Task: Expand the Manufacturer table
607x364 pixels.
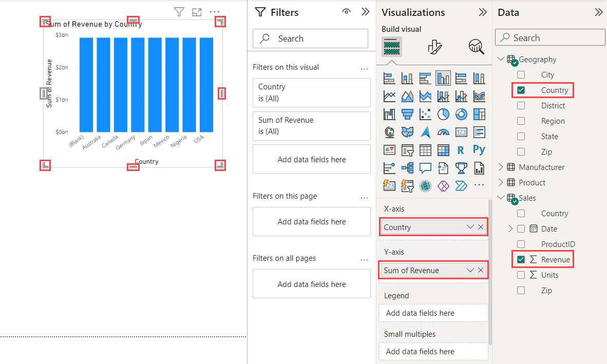Action: point(501,167)
